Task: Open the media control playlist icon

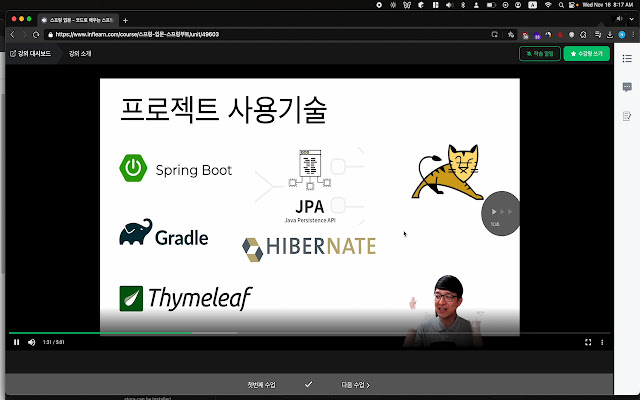Action: (598, 35)
